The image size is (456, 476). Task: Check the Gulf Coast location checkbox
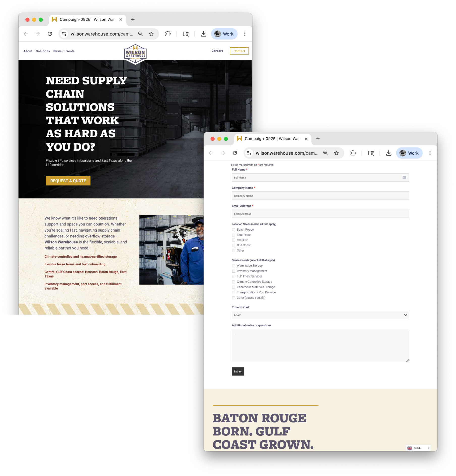click(x=234, y=245)
